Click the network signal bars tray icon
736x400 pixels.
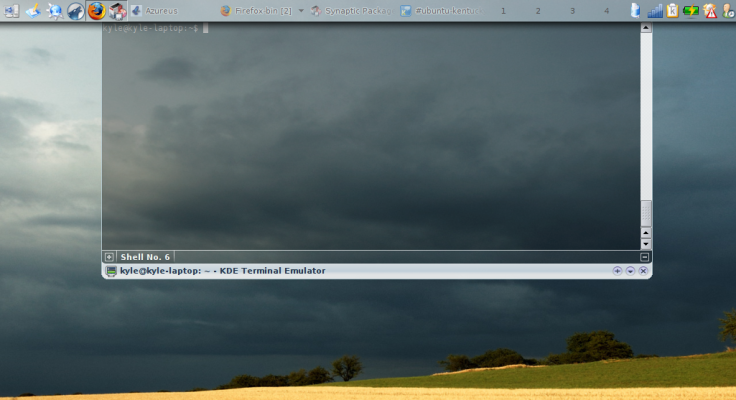[x=655, y=11]
